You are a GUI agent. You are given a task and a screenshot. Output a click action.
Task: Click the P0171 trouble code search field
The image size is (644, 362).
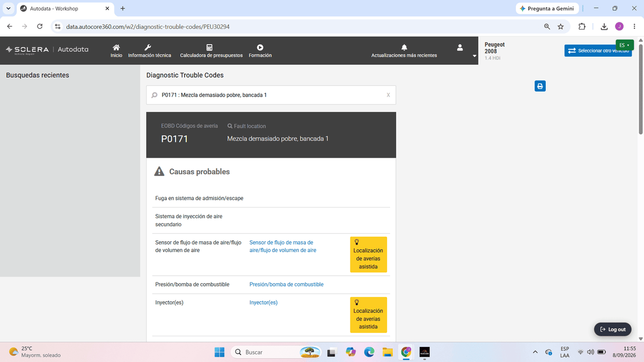[271, 95]
